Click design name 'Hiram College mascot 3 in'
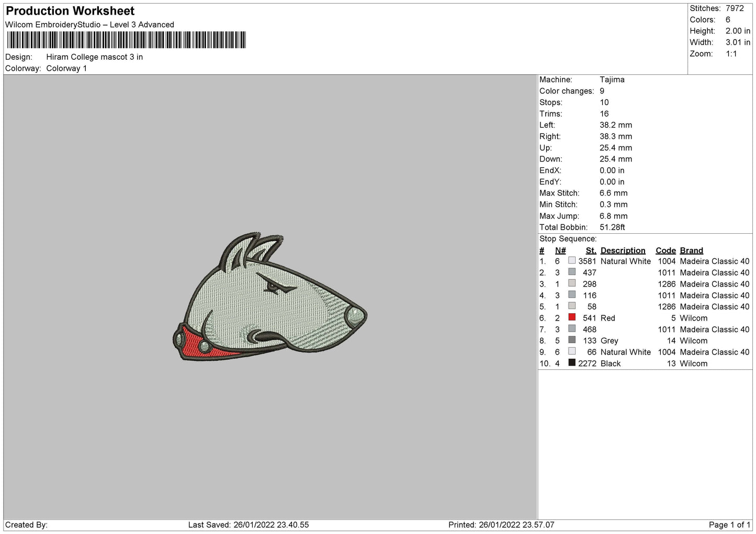Screen dimensions: 756x534 click(95, 57)
